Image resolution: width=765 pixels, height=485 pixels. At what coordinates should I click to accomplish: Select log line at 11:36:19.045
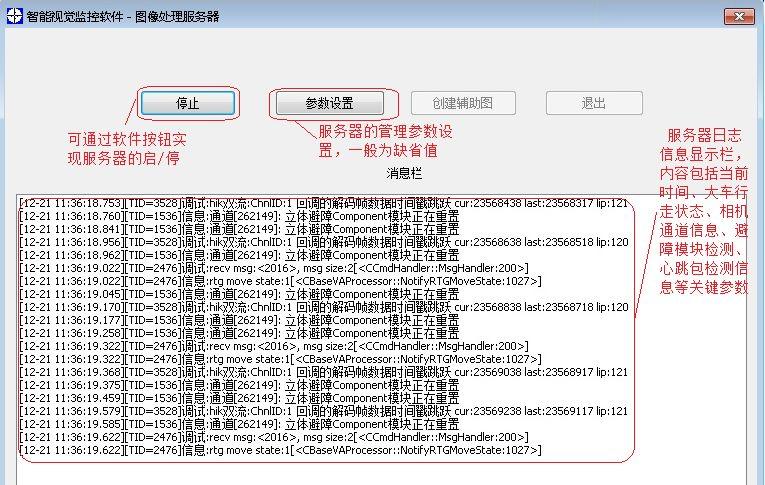pos(239,294)
